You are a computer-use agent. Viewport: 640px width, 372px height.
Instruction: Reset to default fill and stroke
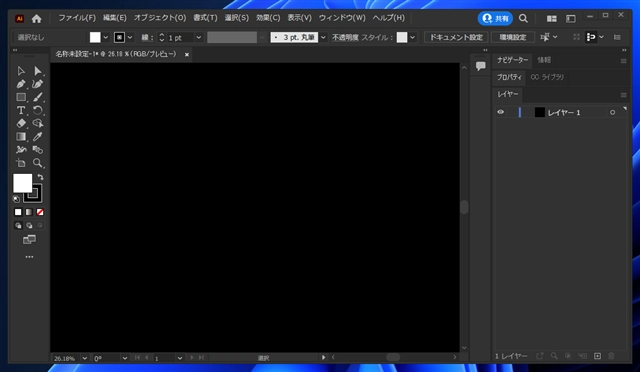16,199
